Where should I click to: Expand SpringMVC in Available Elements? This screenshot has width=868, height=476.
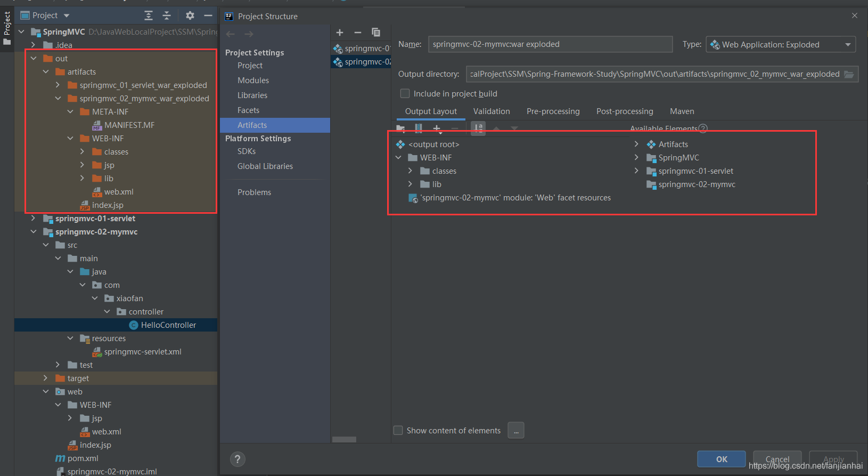point(636,158)
